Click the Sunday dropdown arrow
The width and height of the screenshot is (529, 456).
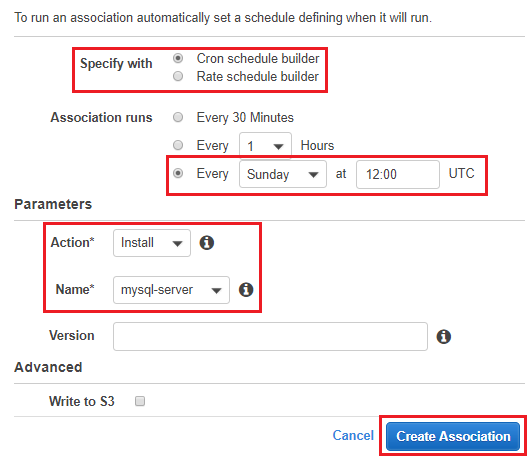pyautogui.click(x=313, y=175)
